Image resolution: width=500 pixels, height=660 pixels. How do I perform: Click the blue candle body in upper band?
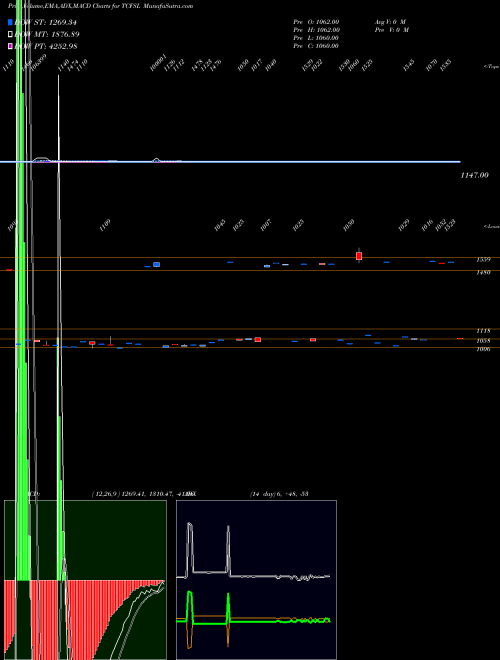[x=157, y=264]
